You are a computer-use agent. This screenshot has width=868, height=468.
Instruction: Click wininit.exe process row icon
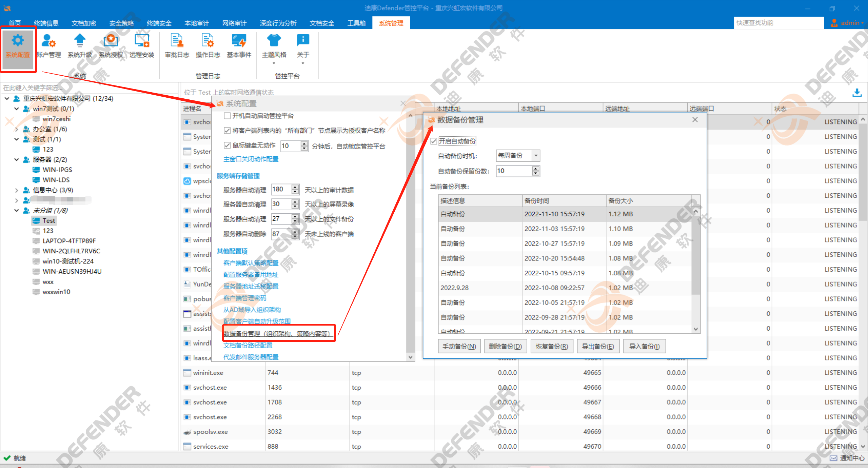click(x=187, y=373)
